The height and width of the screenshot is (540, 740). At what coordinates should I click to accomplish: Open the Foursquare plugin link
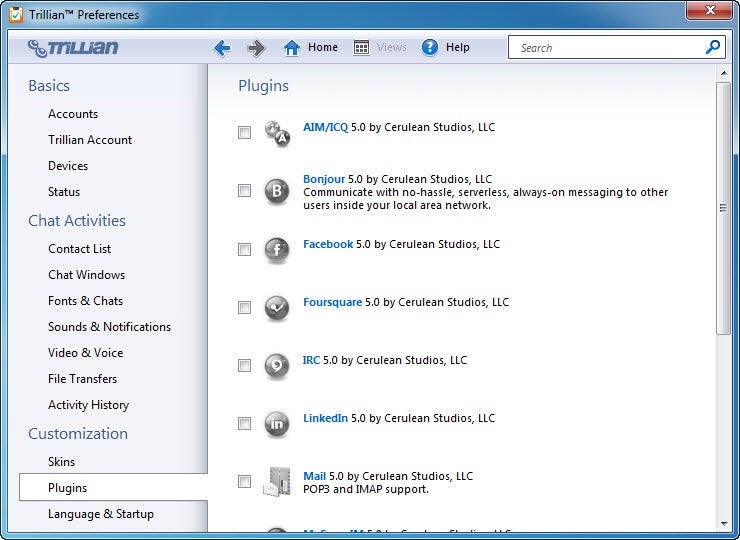click(x=333, y=302)
